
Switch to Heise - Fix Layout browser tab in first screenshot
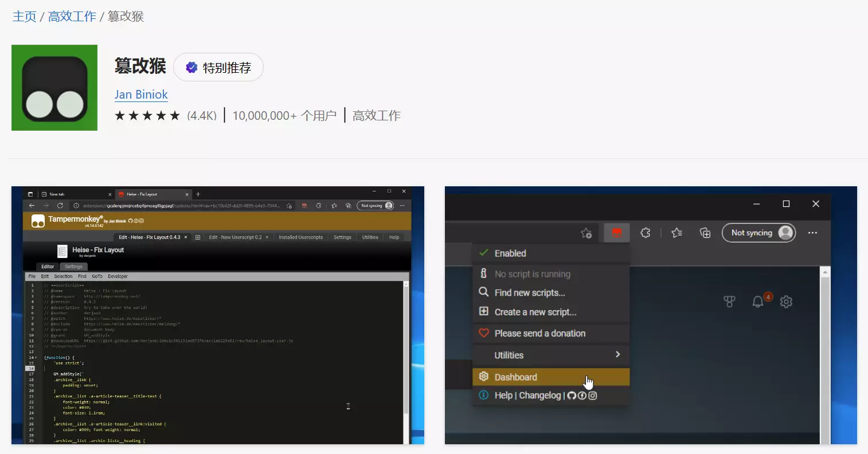(153, 194)
